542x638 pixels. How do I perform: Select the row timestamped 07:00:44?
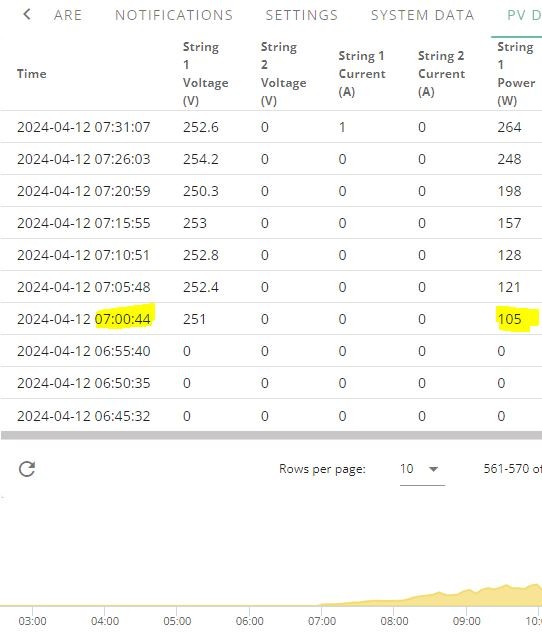[271, 319]
